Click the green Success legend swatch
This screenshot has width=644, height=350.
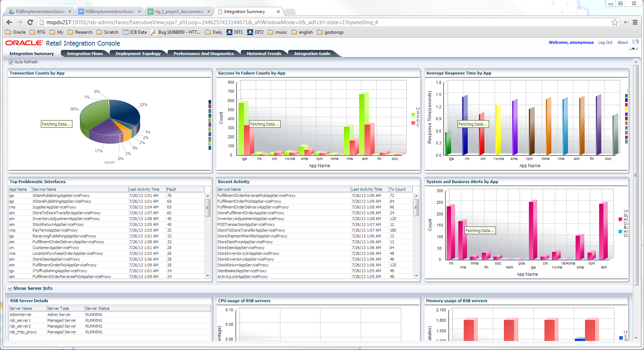tap(413, 115)
